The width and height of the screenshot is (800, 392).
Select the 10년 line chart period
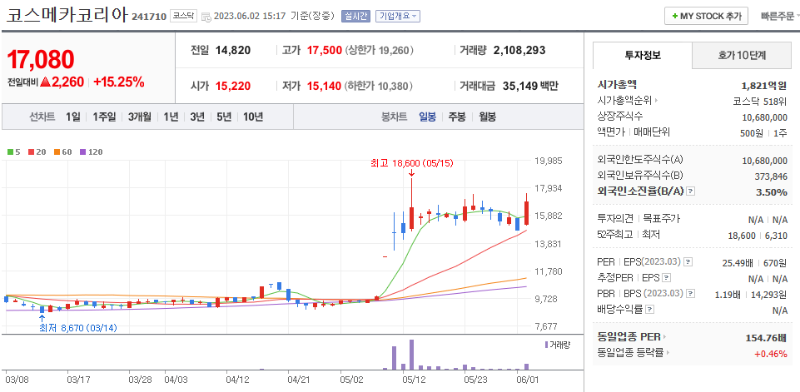(253, 117)
